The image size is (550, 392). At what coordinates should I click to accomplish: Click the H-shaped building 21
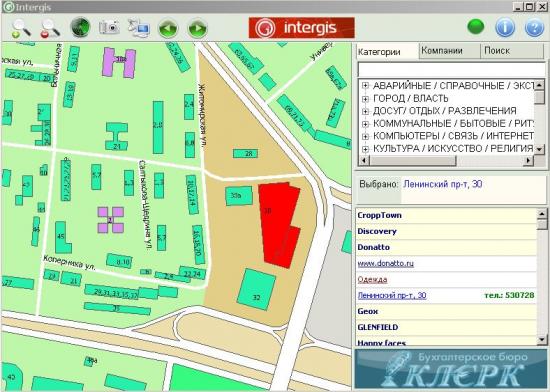click(x=117, y=136)
